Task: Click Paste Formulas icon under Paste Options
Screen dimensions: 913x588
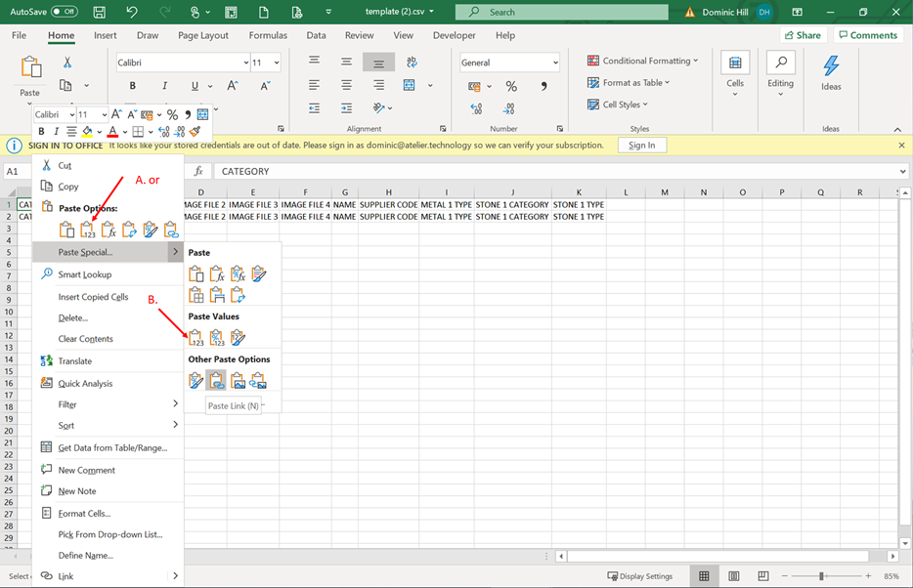Action: pyautogui.click(x=109, y=230)
